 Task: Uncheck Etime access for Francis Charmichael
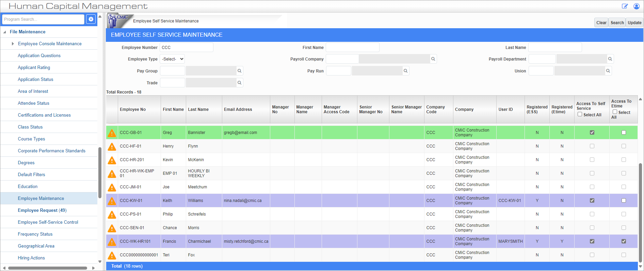(624, 241)
